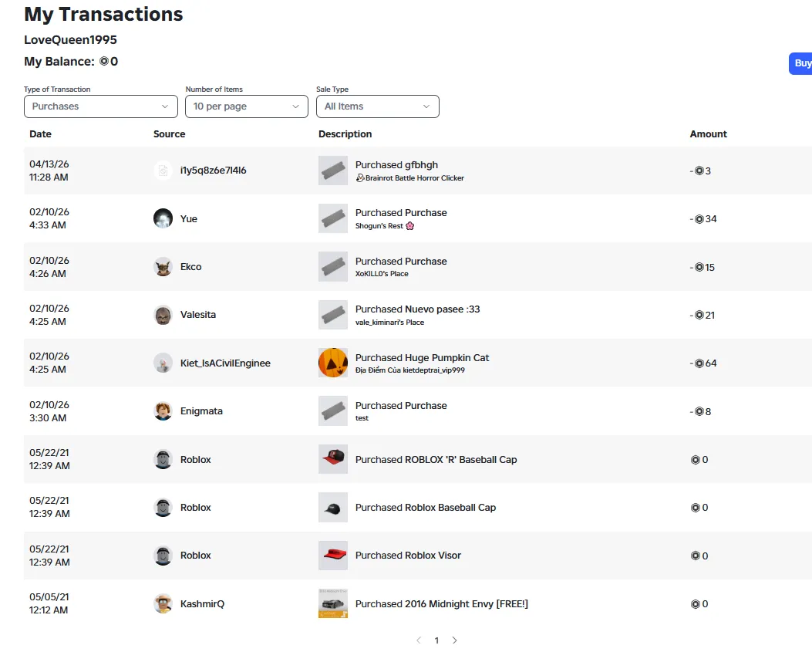The image size is (812, 652).
Task: Click 'Purchased Huge Pumpkin Cat' text
Action: pos(422,357)
